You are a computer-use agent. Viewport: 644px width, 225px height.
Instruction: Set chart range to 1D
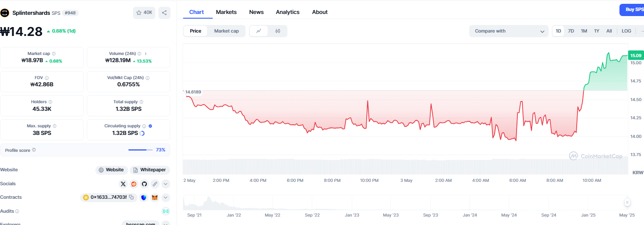(558, 31)
